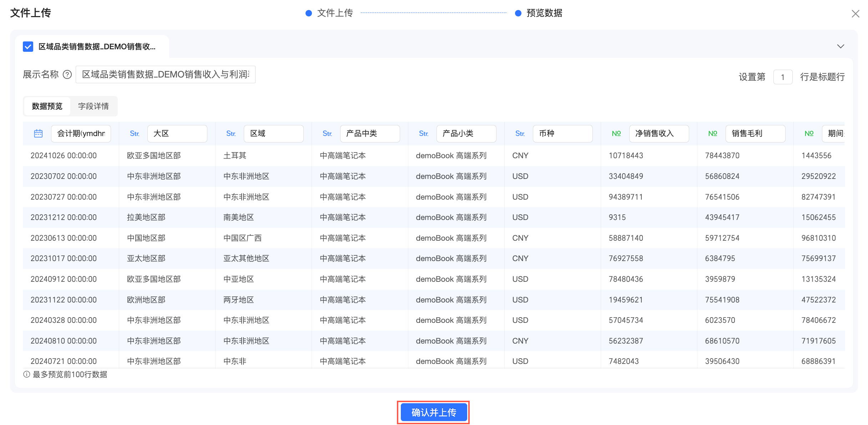Viewport: 868px width, 425px height.
Task: Edit the 销售毛利 column name field
Action: coord(756,134)
